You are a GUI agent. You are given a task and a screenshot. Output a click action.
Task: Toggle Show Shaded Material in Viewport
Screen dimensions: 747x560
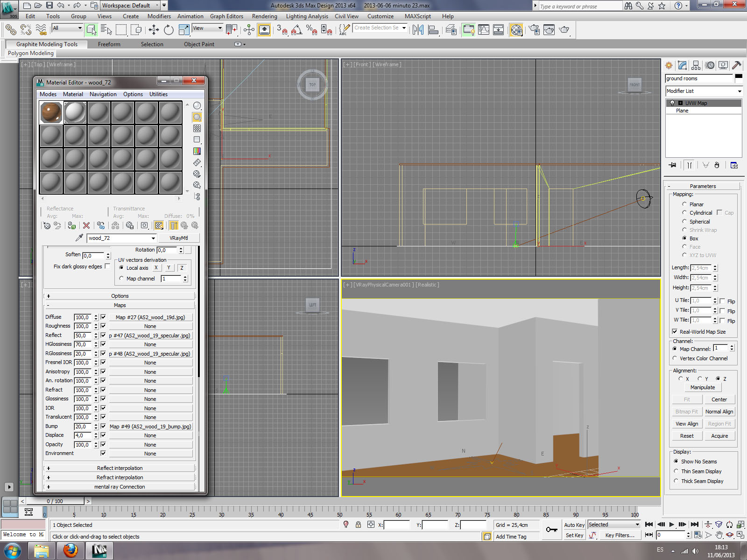159,226
